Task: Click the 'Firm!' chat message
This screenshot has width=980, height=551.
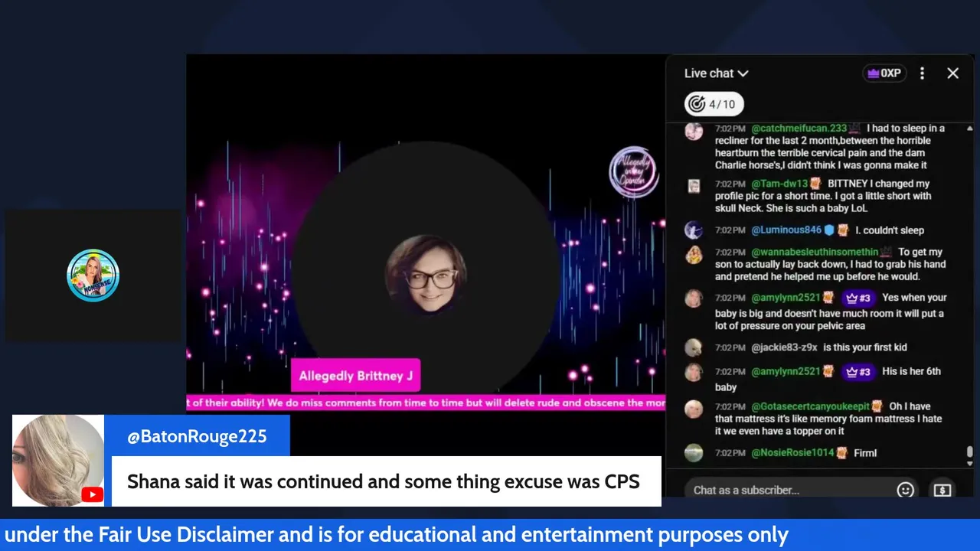Action: pos(865,453)
